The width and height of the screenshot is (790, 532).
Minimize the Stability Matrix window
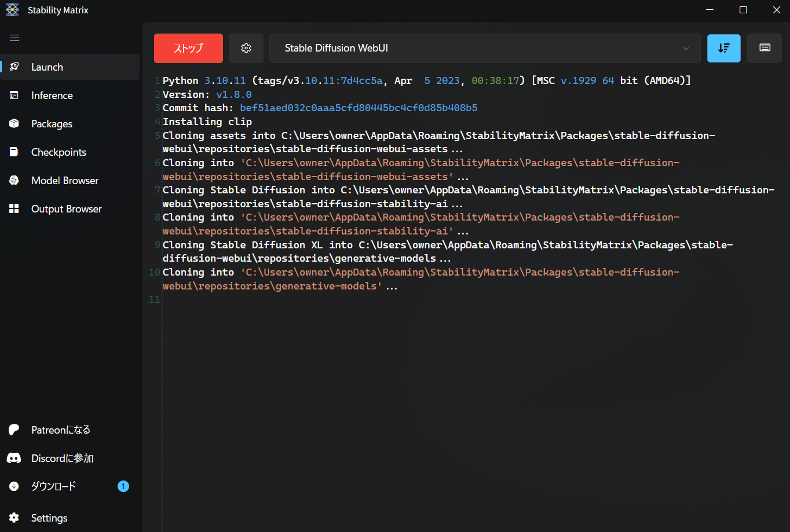pos(710,10)
